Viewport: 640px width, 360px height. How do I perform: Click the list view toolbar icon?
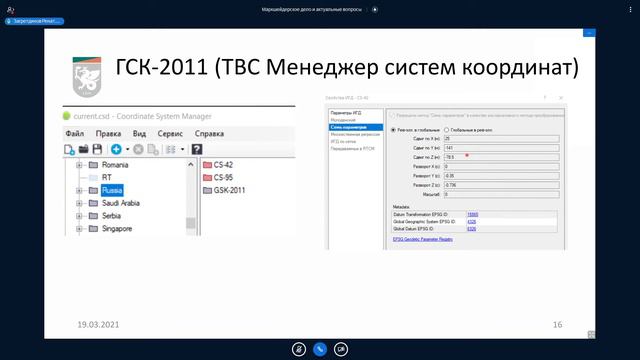pos(171,149)
